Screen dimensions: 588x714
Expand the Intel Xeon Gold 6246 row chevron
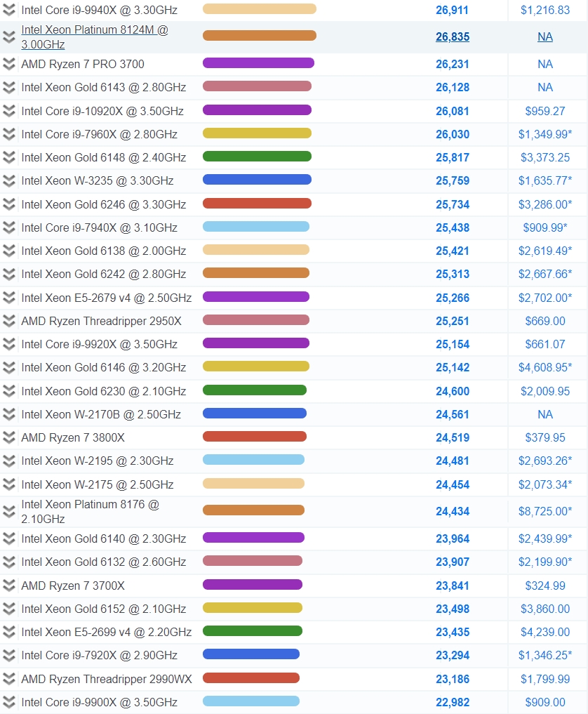9,204
